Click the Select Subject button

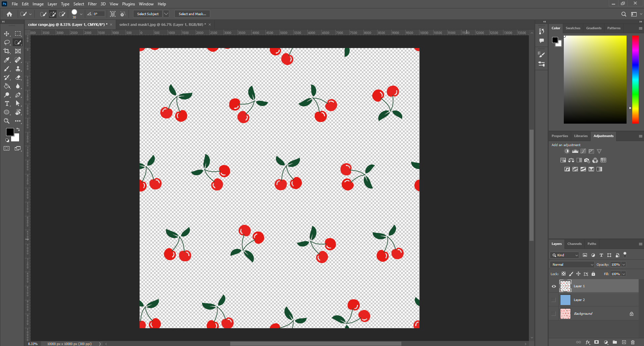pyautogui.click(x=148, y=14)
